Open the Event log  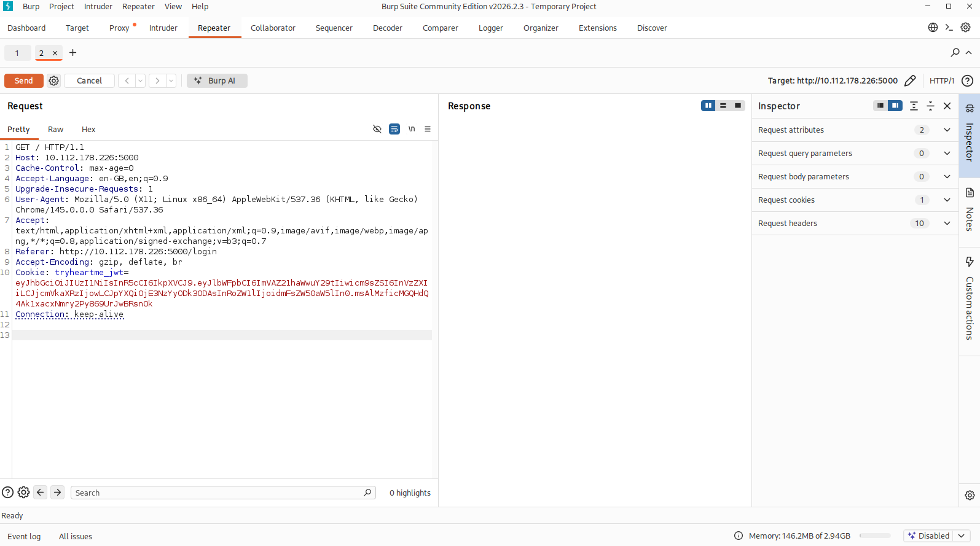coord(24,536)
